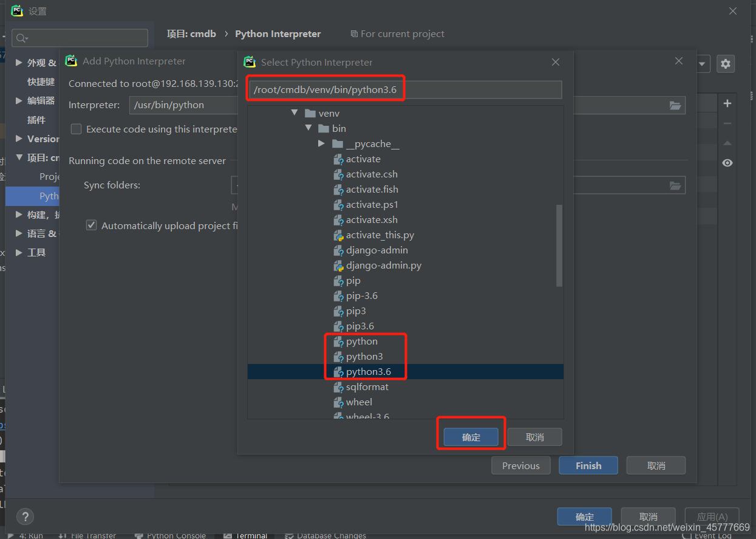Collapse the venv folder
The image size is (756, 539).
pos(295,113)
